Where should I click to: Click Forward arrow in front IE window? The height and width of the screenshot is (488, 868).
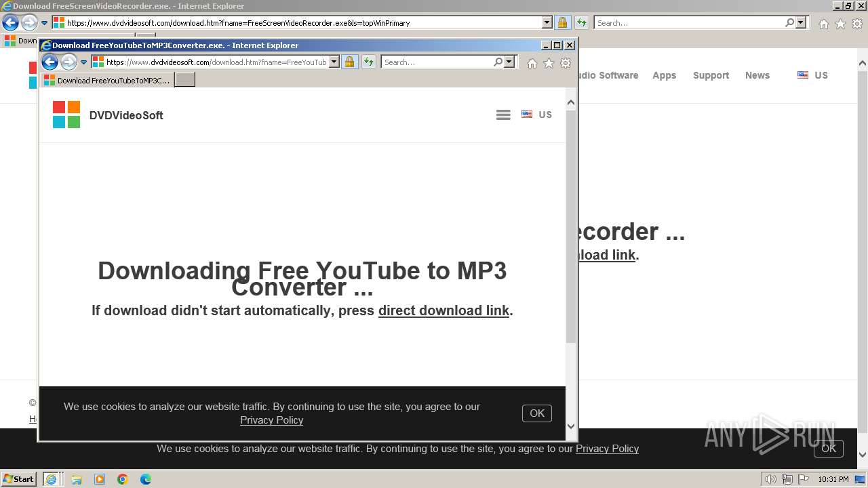coord(68,62)
